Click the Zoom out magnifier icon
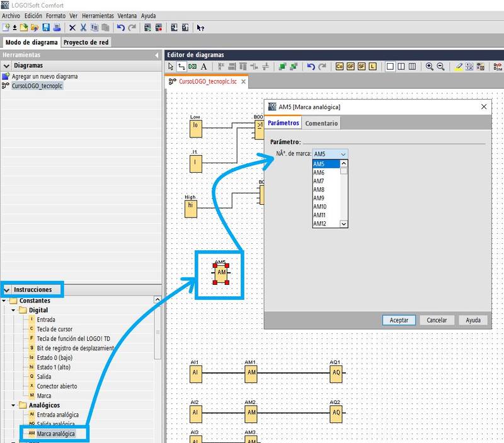The image size is (504, 443). pos(441,66)
